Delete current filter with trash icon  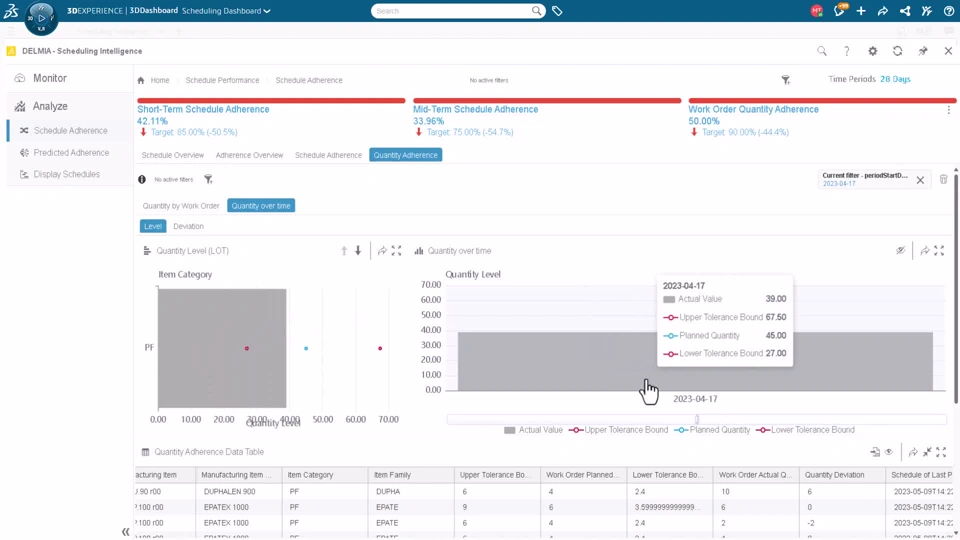pos(943,179)
